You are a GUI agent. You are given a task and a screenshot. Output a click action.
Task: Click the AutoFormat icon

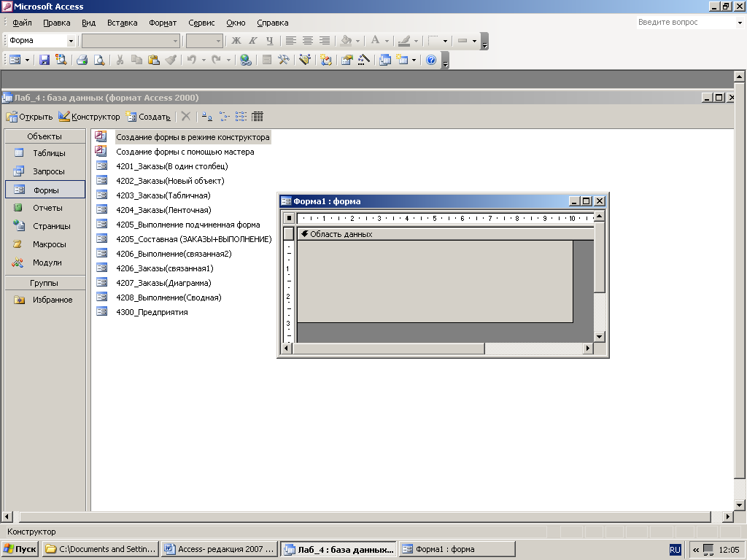point(305,60)
